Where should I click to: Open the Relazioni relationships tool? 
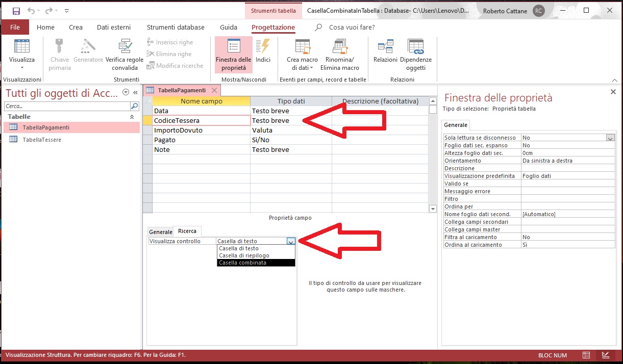pyautogui.click(x=385, y=51)
